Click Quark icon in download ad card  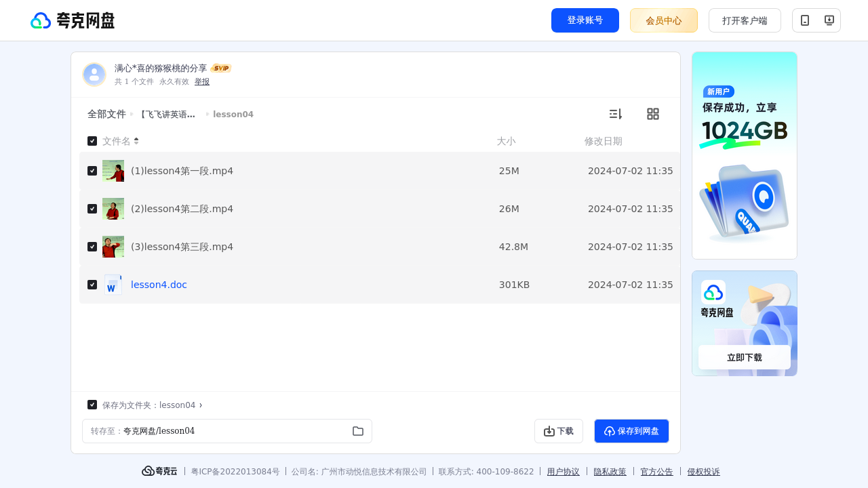[713, 292]
